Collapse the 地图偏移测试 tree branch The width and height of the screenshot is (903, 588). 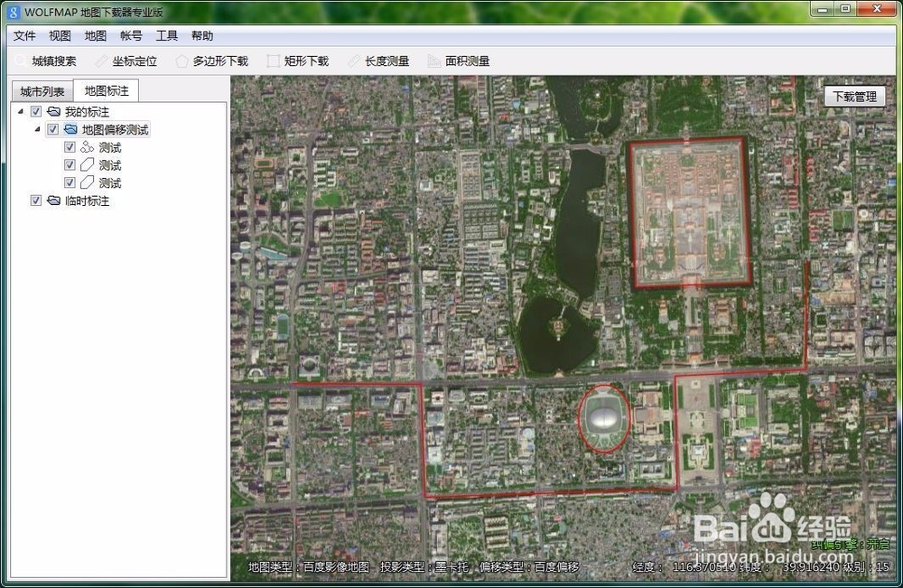coord(37,129)
